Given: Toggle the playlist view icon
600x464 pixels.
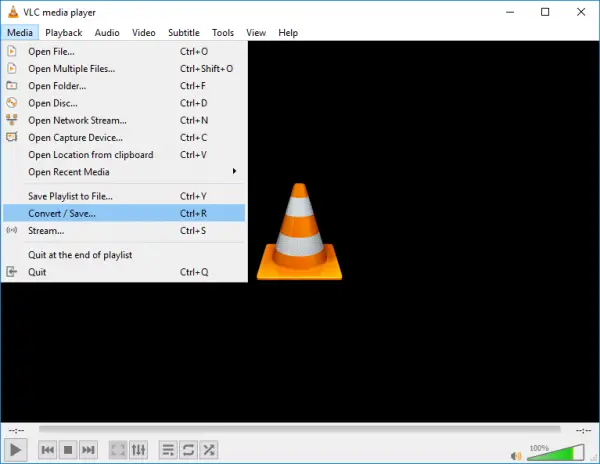Looking at the screenshot, I should (x=168, y=450).
